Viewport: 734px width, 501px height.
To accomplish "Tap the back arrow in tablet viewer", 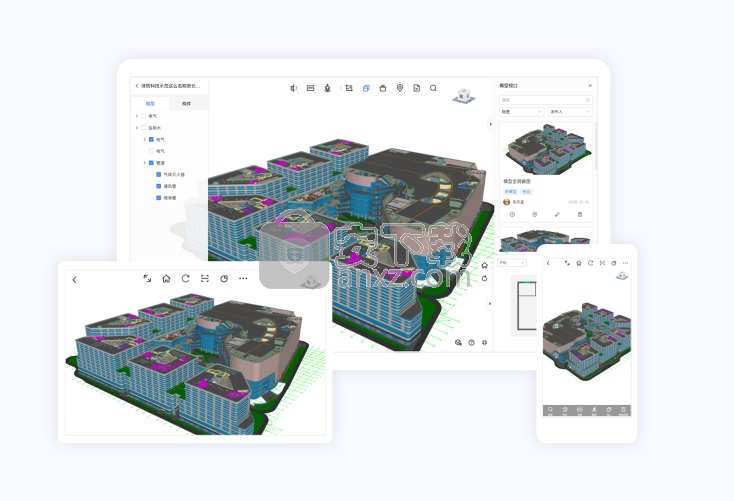I will pyautogui.click(x=74, y=280).
